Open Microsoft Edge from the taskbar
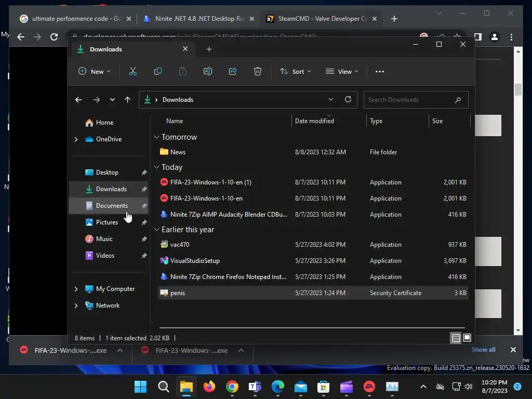 click(x=278, y=387)
